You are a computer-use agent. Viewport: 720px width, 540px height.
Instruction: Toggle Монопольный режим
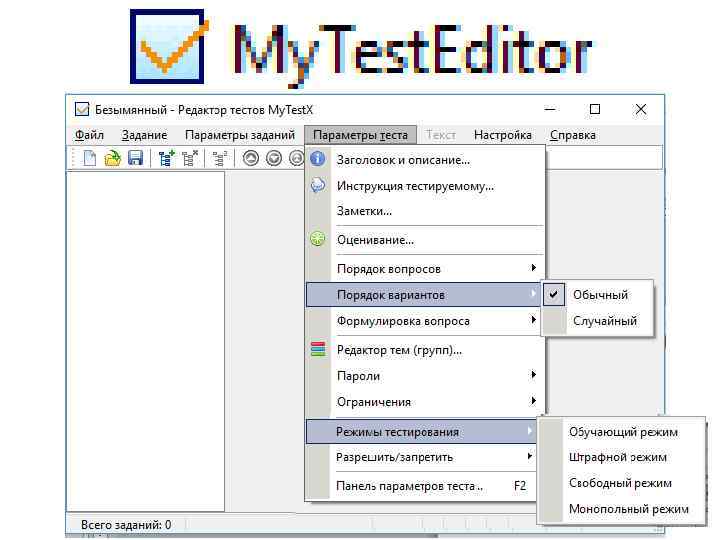621,509
